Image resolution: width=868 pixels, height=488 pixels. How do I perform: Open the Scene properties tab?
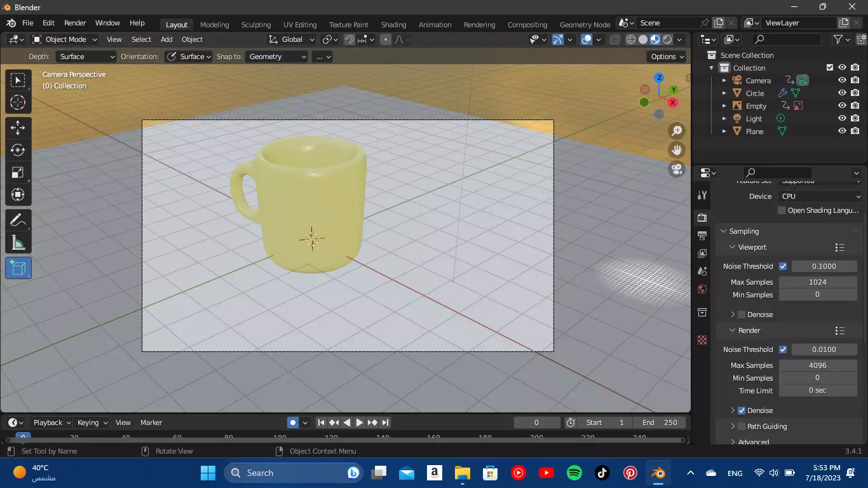[702, 271]
